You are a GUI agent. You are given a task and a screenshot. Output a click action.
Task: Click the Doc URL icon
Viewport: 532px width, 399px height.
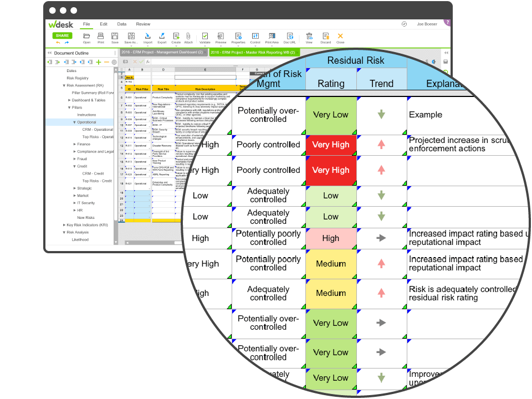coord(289,35)
